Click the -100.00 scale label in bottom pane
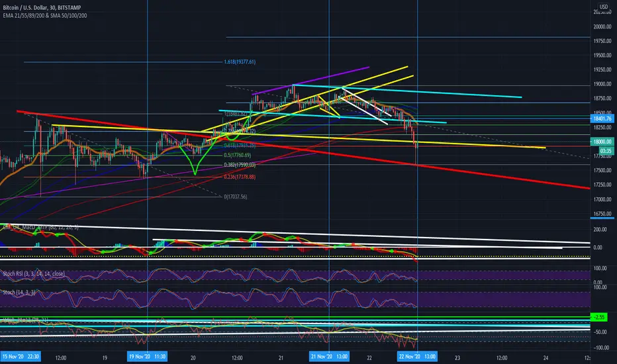 601,348
